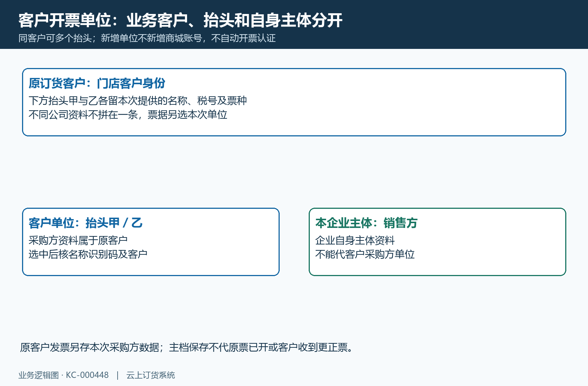Select the subtitle starting with "同客户可多个抬头"
Viewport: 588px width, 386px height.
(147, 38)
